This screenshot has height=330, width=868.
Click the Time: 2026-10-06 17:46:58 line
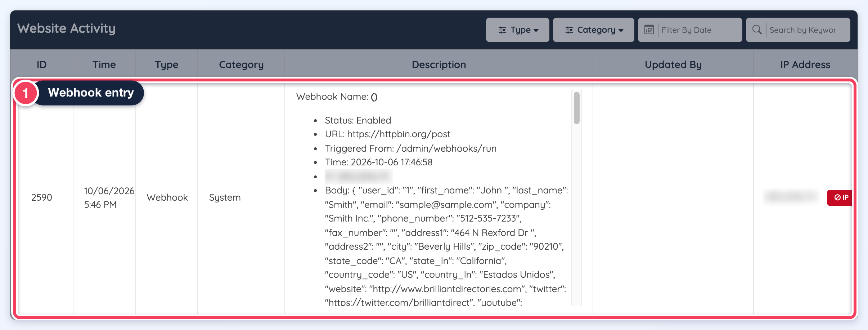[x=379, y=162]
